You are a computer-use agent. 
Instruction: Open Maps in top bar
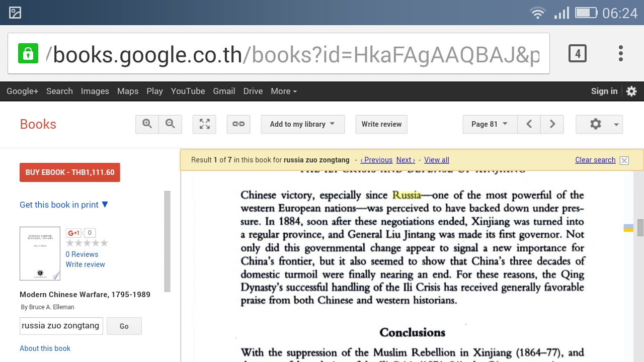click(128, 91)
